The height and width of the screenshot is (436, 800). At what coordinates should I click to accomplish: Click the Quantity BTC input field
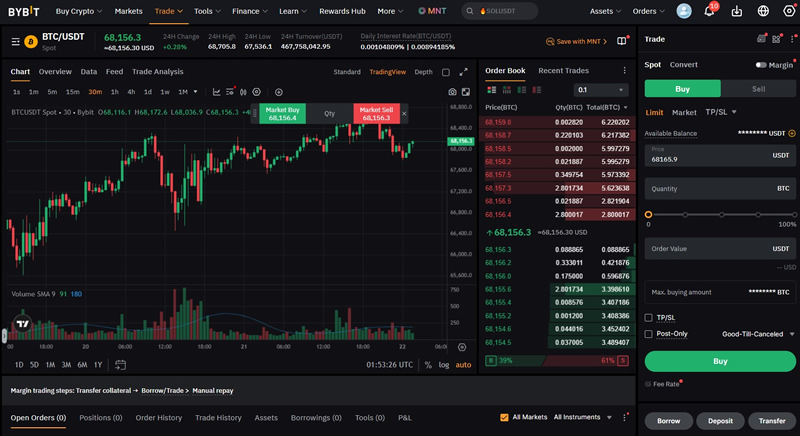pyautogui.click(x=720, y=189)
